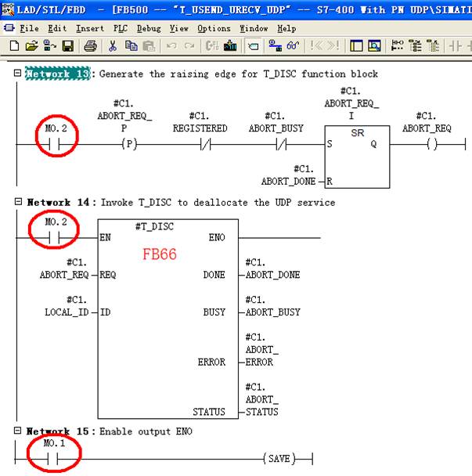Click the Cut scissors icon

coord(113,46)
